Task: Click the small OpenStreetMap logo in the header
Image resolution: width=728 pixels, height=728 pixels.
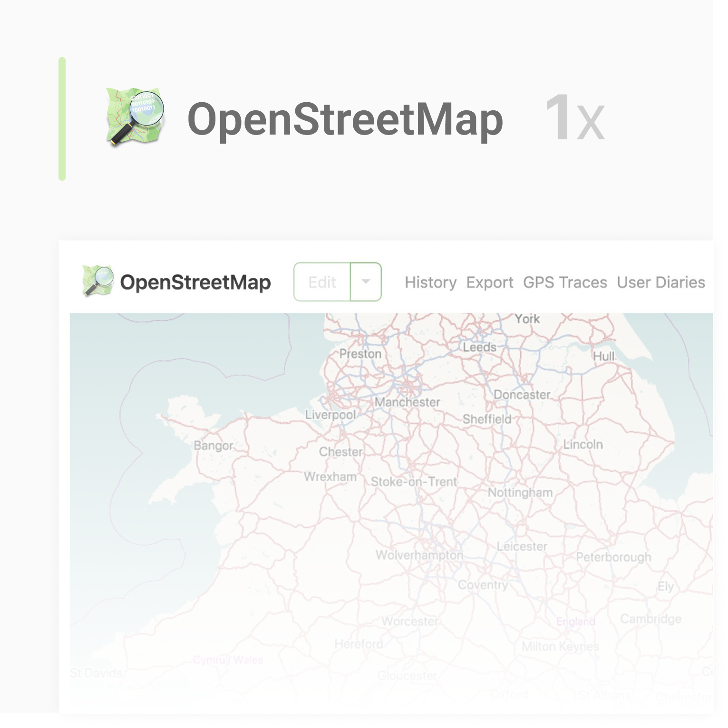Action: 98,281
